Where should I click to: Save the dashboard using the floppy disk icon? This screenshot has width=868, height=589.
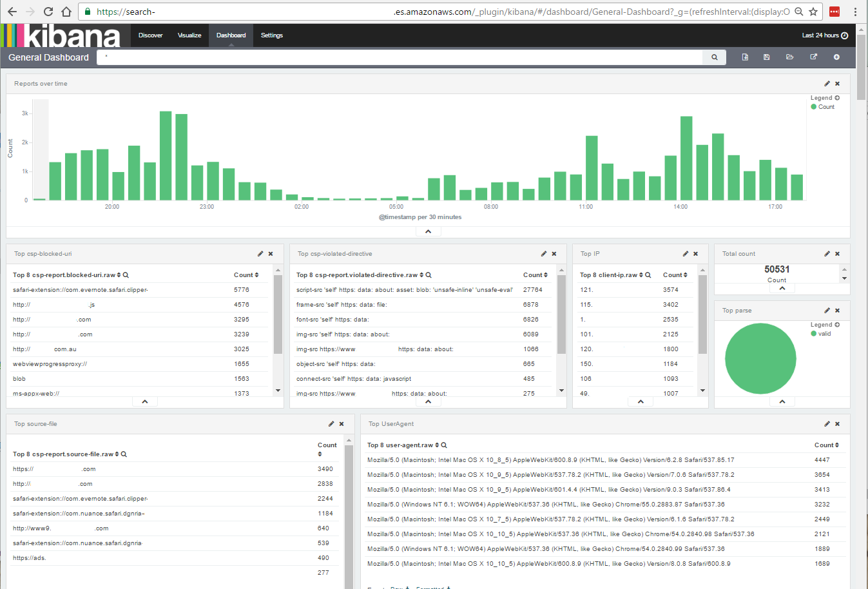[766, 57]
